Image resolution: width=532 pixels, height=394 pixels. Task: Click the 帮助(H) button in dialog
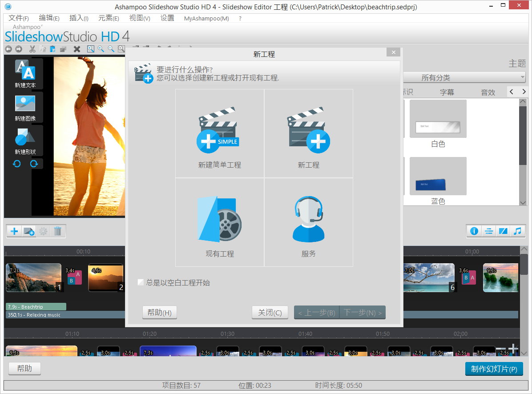click(159, 312)
